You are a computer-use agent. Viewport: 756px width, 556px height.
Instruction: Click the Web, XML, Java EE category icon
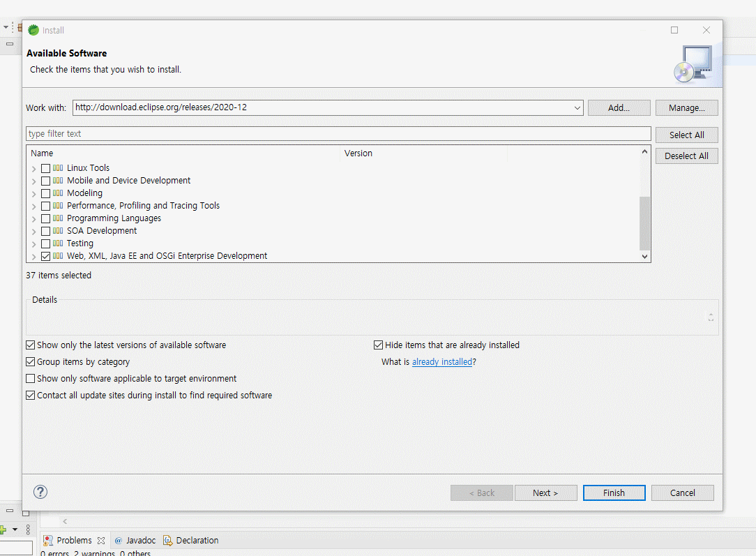click(x=58, y=255)
